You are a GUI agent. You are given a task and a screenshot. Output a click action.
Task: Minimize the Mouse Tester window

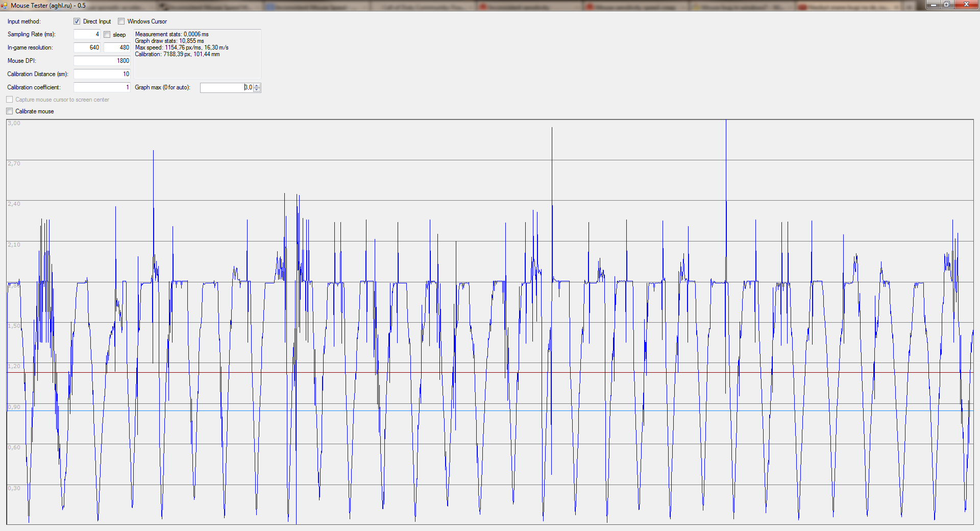tap(934, 5)
